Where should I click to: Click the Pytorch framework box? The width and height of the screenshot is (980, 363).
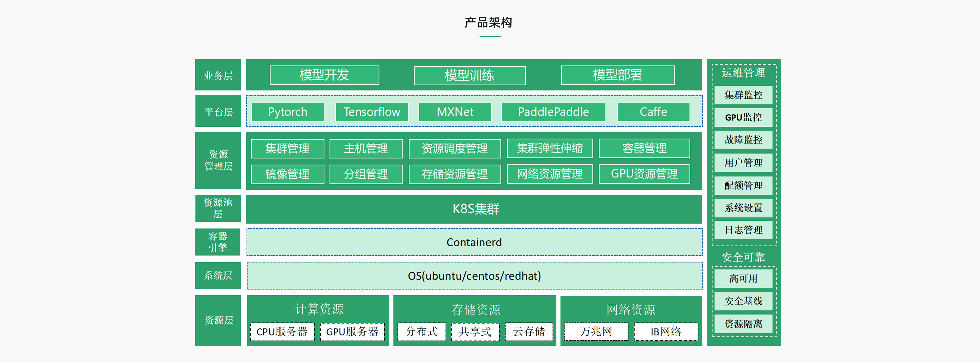tap(288, 112)
